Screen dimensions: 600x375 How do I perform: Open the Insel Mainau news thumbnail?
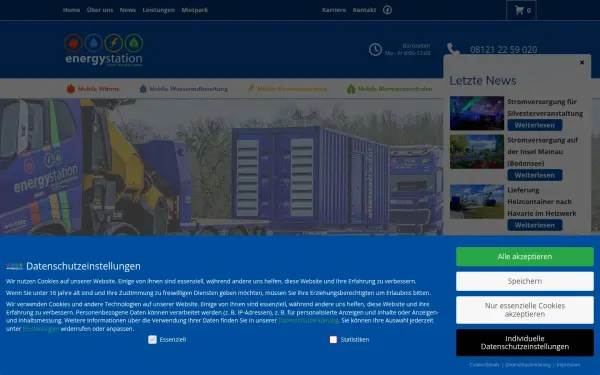[x=477, y=152]
